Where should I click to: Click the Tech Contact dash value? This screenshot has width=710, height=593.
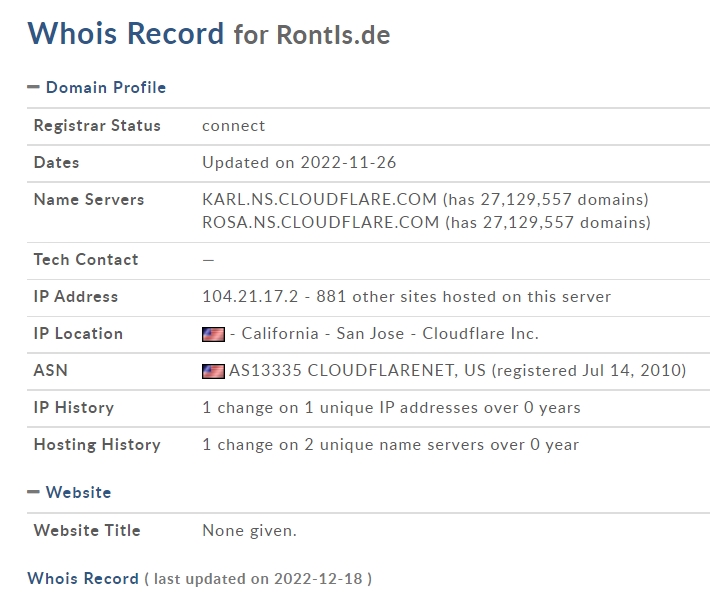pos(208,260)
